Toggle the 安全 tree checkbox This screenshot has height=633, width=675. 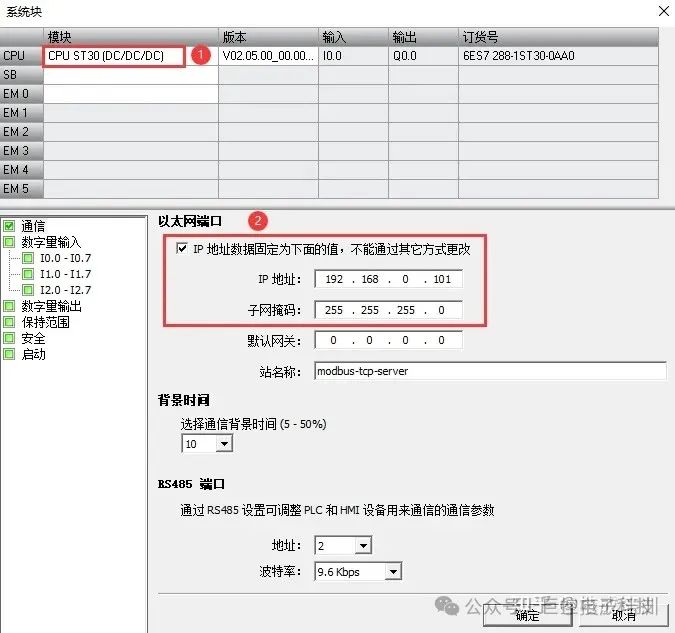point(9,338)
